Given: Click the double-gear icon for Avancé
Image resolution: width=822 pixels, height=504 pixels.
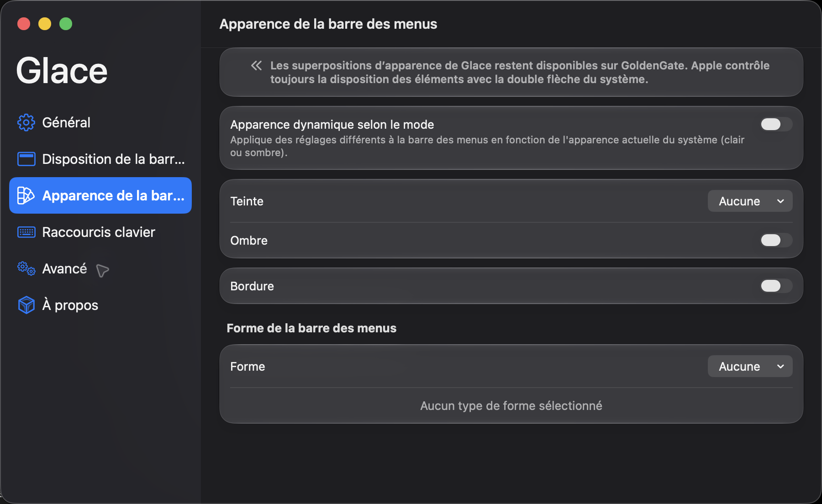Looking at the screenshot, I should click(x=26, y=268).
